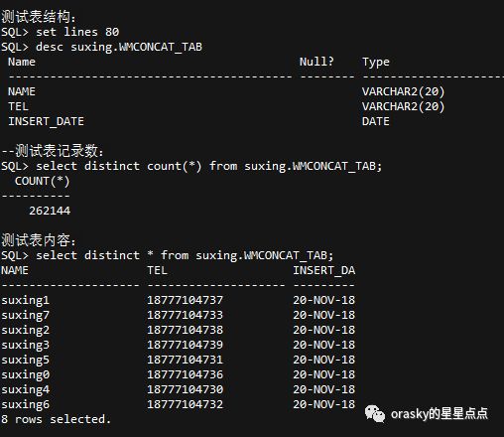Click the orasky的星星点点 watermark text

pos(440,414)
